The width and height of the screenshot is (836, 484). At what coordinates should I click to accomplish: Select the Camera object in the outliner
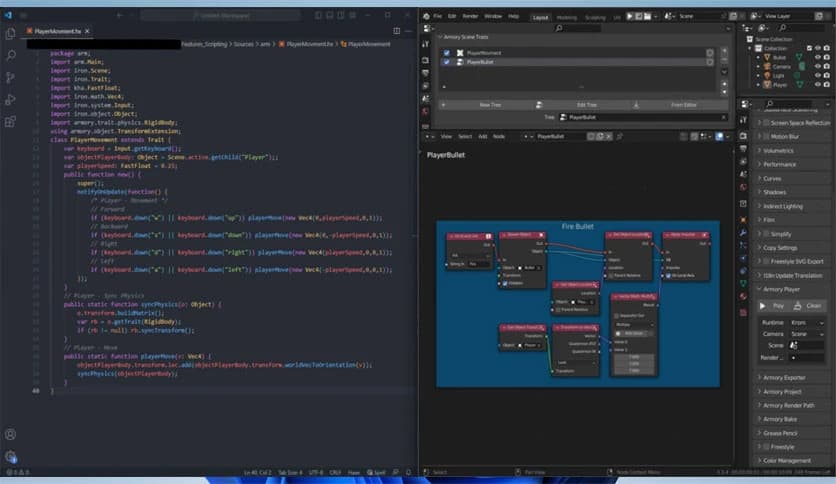pyautogui.click(x=781, y=67)
